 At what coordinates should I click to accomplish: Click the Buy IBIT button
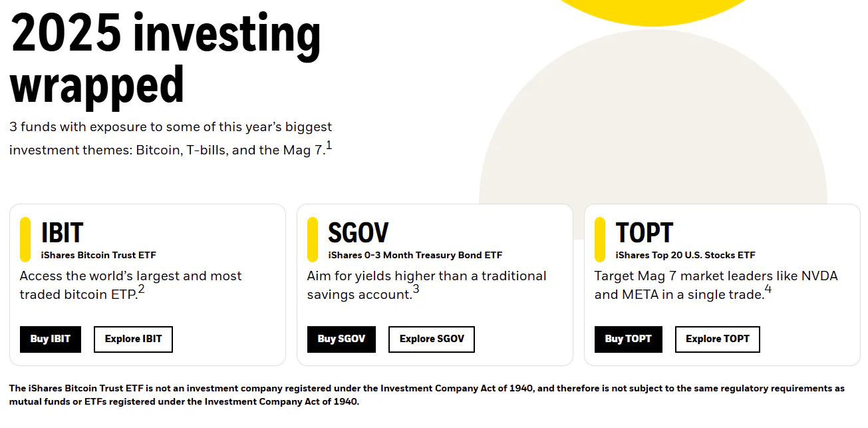coord(51,339)
